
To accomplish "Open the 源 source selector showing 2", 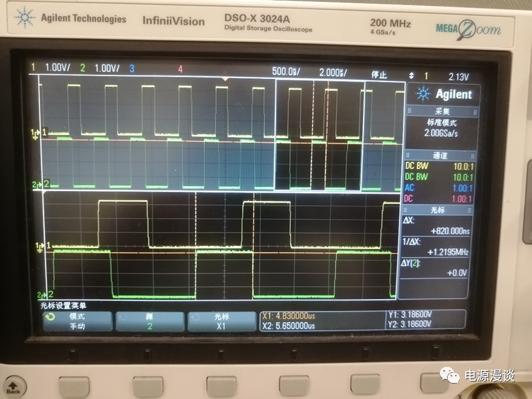I will [x=149, y=321].
